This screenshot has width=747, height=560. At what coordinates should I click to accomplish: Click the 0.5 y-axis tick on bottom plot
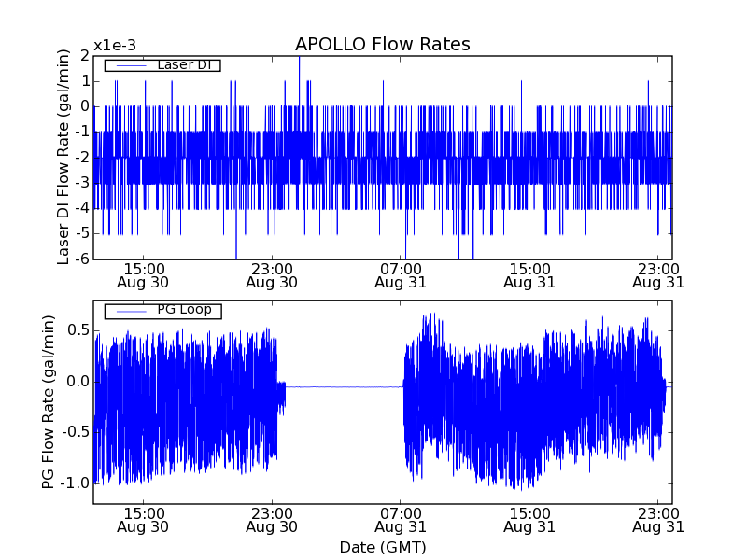click(77, 330)
